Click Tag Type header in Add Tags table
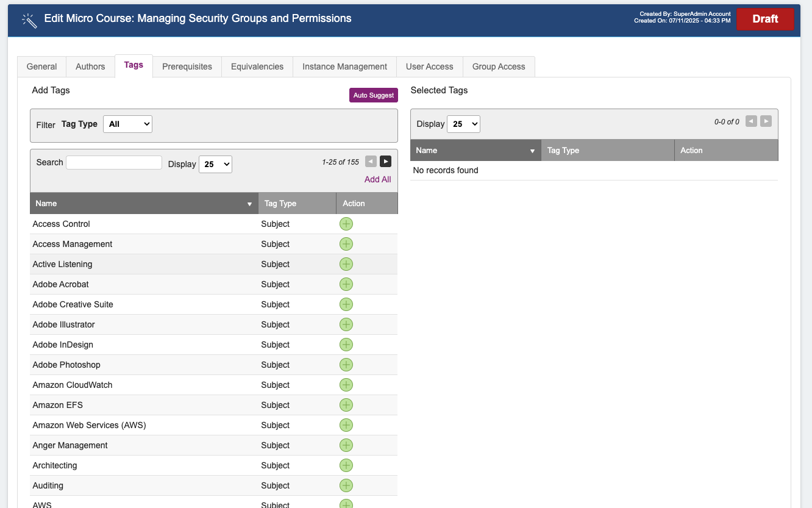This screenshot has height=508, width=812. (x=297, y=204)
